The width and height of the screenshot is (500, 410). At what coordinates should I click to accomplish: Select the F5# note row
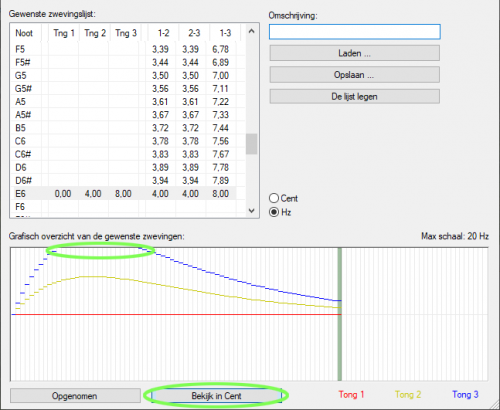(128, 62)
